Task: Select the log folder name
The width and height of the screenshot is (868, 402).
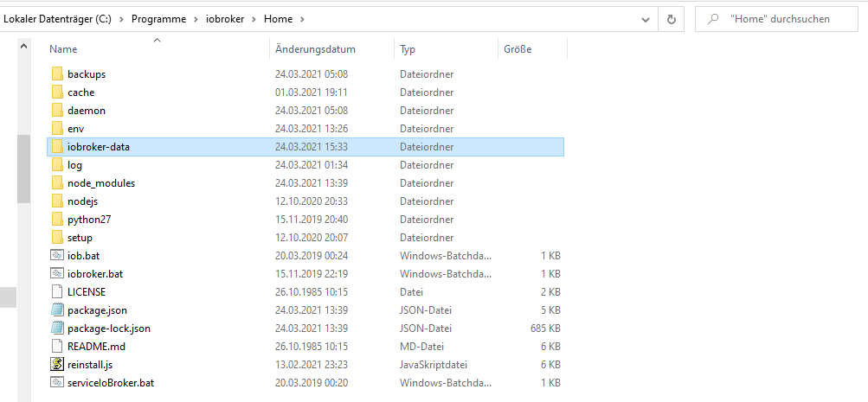Action: click(x=74, y=165)
